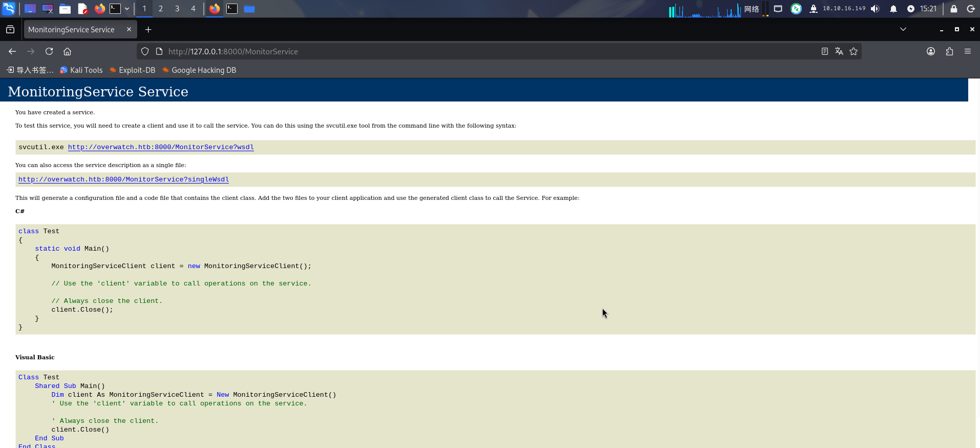Click the VPN IP address 10.10.16.149 indicator

[844, 9]
